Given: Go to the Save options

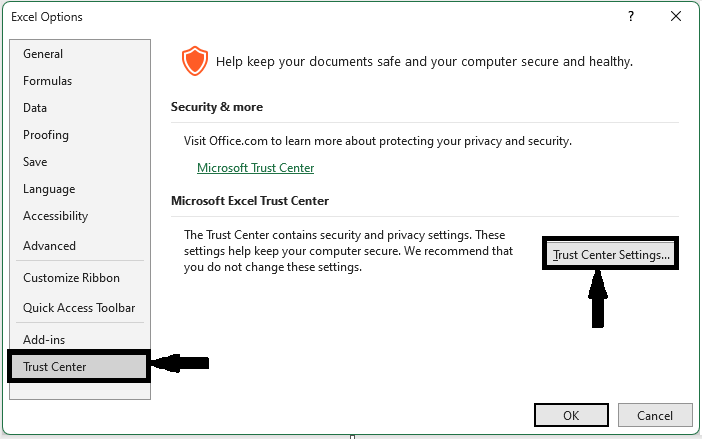Looking at the screenshot, I should click(x=35, y=162).
